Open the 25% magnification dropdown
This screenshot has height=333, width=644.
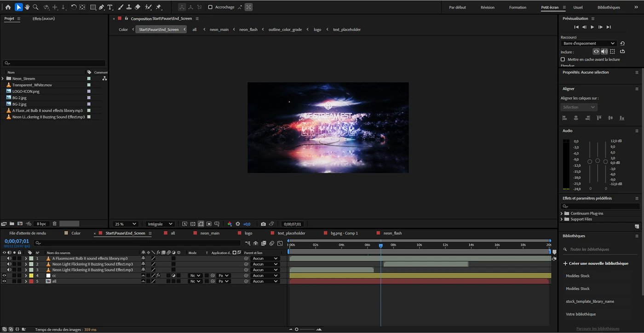click(x=125, y=224)
